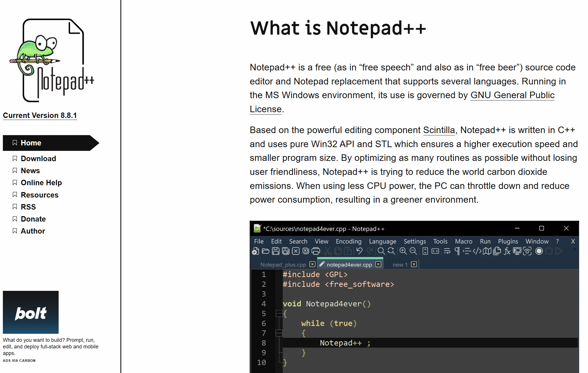This screenshot has width=588, height=373.
Task: Click the Playback Macro triangle icon
Action: pyautogui.click(x=559, y=251)
